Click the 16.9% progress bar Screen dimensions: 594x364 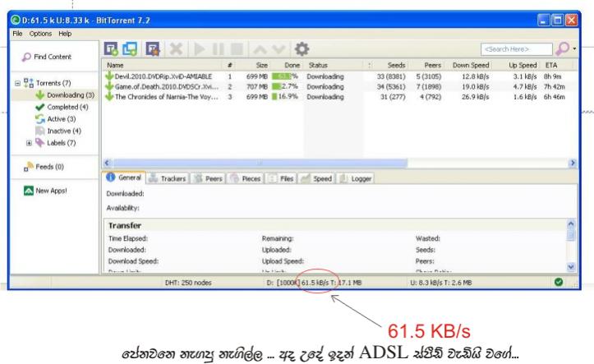[x=285, y=97]
